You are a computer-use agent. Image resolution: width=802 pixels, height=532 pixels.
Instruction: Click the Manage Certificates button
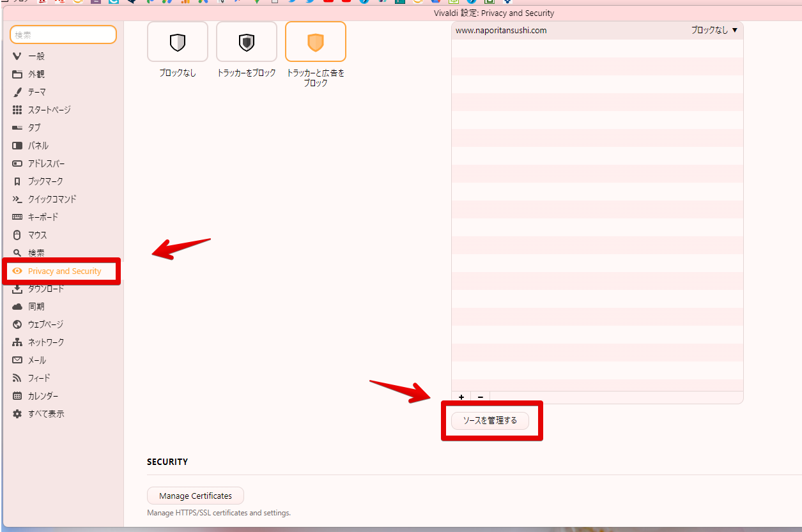pos(196,496)
